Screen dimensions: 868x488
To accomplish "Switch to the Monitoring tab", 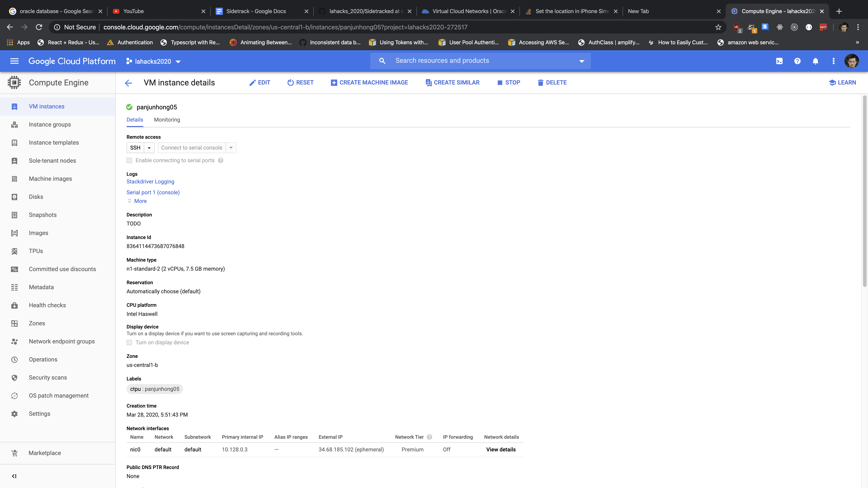I will [x=167, y=120].
